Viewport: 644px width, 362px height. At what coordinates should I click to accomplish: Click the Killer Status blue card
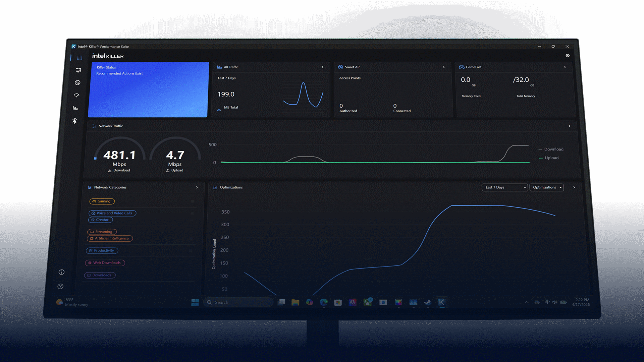pyautogui.click(x=148, y=89)
